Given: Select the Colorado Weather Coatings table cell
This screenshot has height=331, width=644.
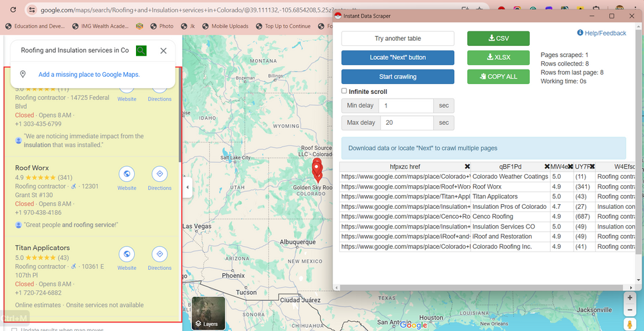Looking at the screenshot, I should pos(511,177).
